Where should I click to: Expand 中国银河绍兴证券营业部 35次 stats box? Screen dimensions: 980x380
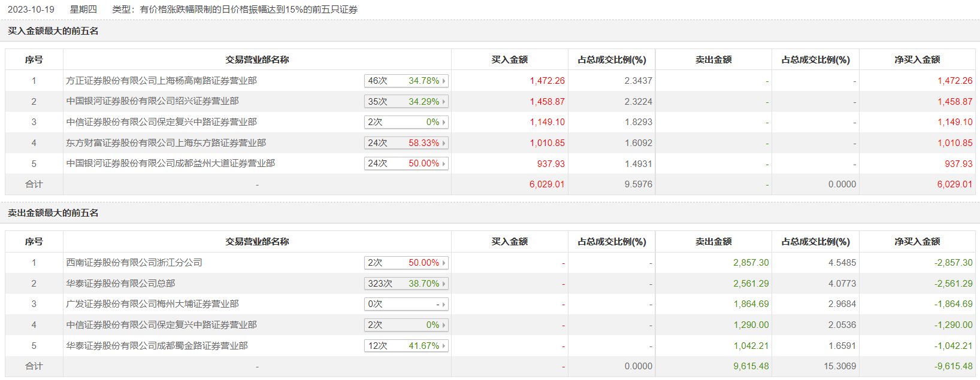click(x=406, y=102)
